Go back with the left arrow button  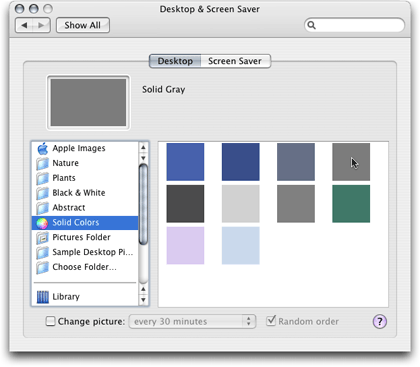coord(24,25)
